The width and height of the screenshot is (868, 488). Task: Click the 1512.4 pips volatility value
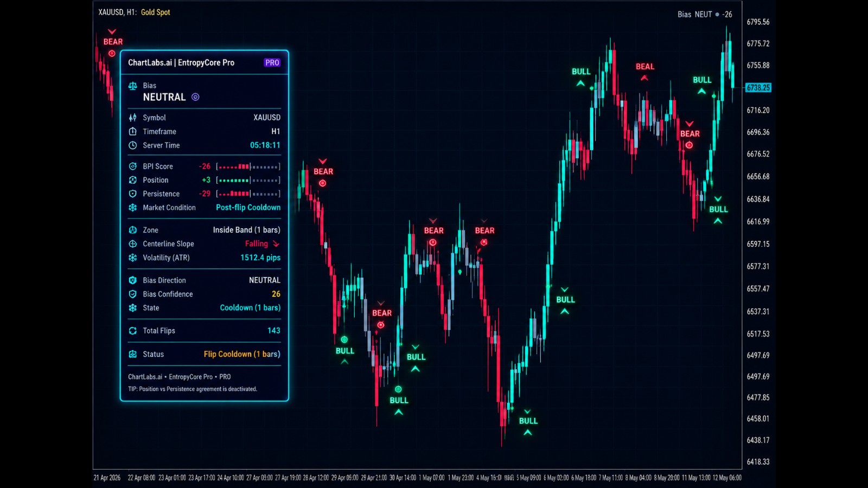tap(260, 258)
